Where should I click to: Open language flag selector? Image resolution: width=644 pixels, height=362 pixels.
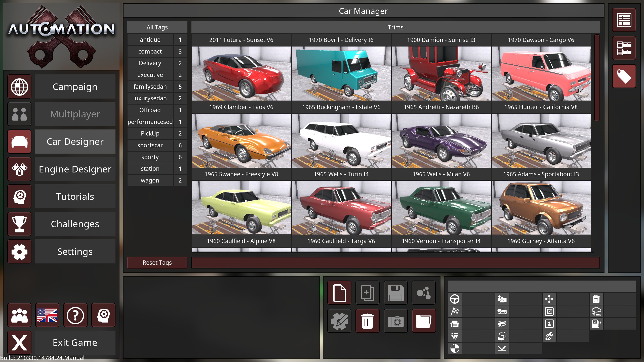pyautogui.click(x=47, y=315)
